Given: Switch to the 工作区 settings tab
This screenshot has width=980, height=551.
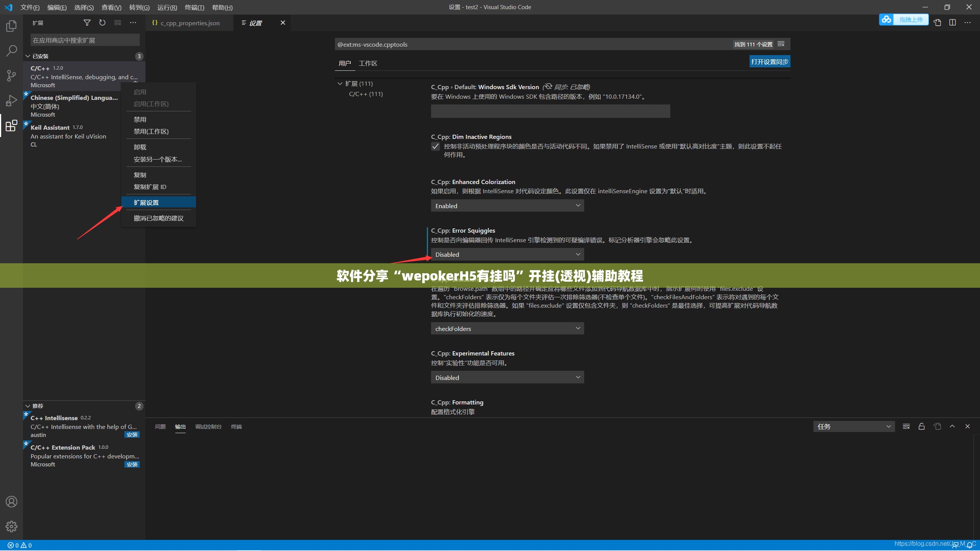Looking at the screenshot, I should click(x=368, y=63).
